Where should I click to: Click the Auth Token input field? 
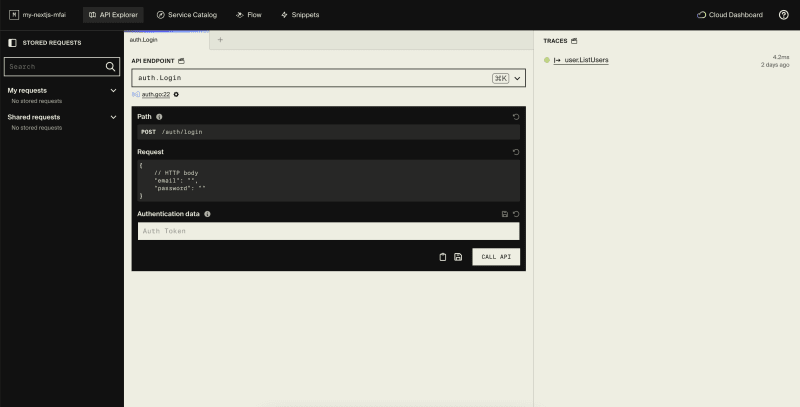click(x=329, y=231)
